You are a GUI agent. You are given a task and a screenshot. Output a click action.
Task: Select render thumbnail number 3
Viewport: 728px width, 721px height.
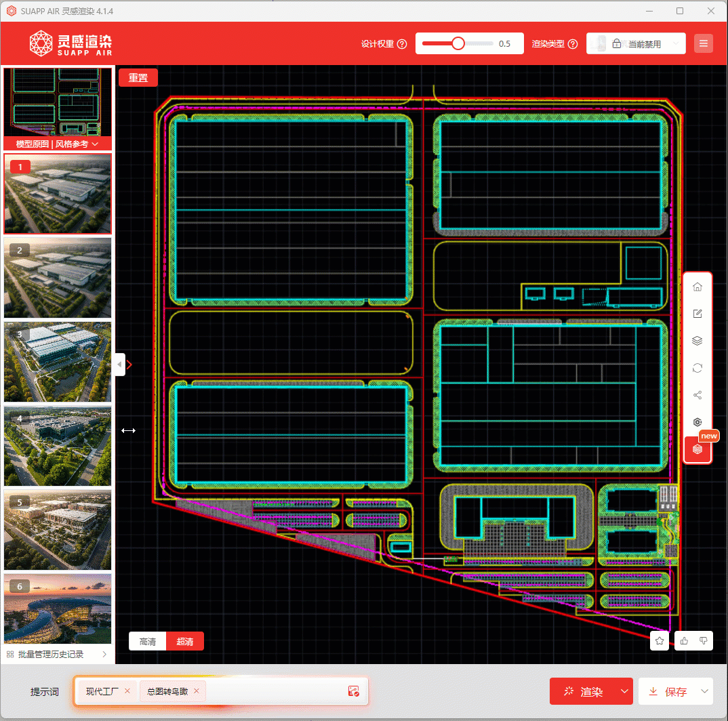tap(58, 362)
